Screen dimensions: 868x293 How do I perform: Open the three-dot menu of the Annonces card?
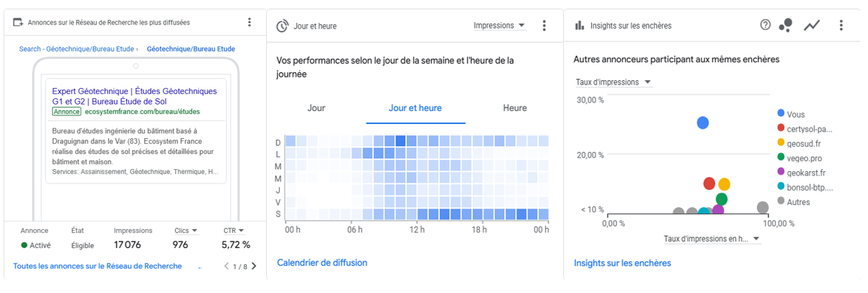(250, 22)
